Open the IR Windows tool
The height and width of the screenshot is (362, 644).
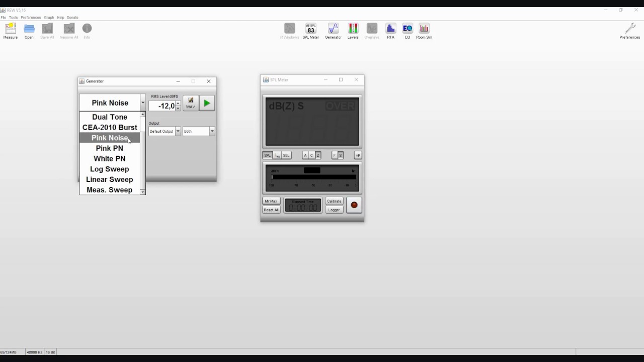pyautogui.click(x=289, y=31)
